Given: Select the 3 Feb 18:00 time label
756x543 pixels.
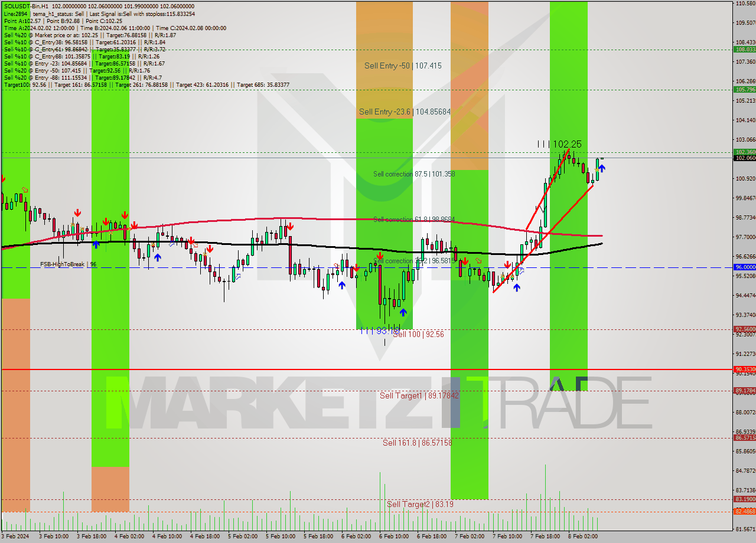Looking at the screenshot, I should point(91,537).
